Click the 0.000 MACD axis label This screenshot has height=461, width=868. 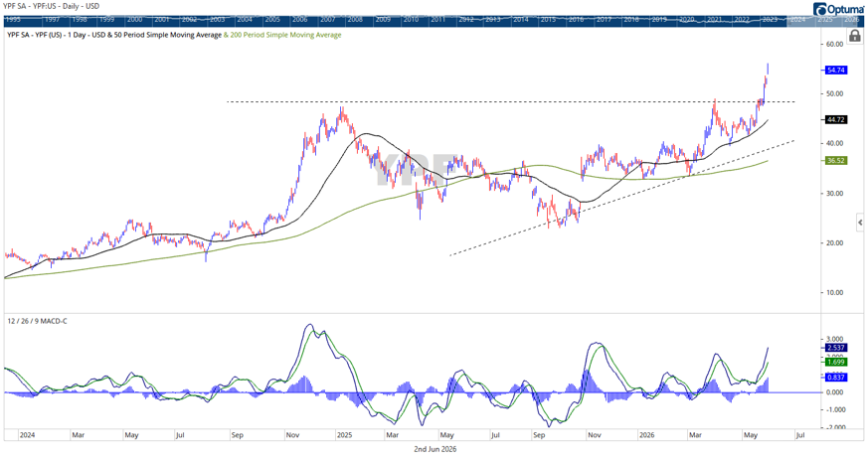click(834, 392)
